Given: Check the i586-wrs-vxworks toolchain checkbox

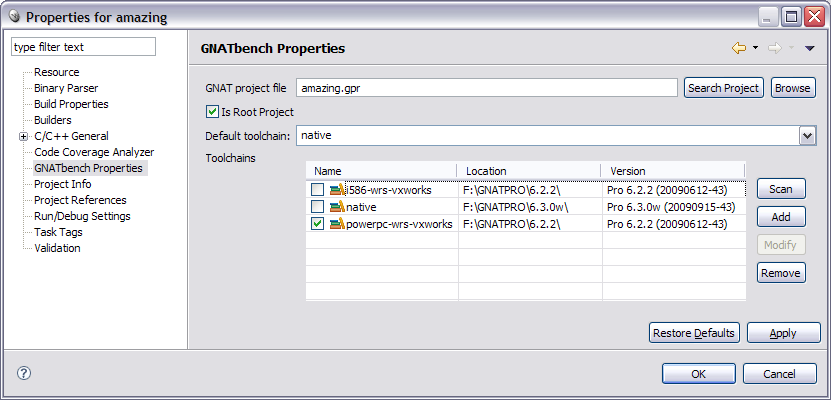Looking at the screenshot, I should point(317,189).
